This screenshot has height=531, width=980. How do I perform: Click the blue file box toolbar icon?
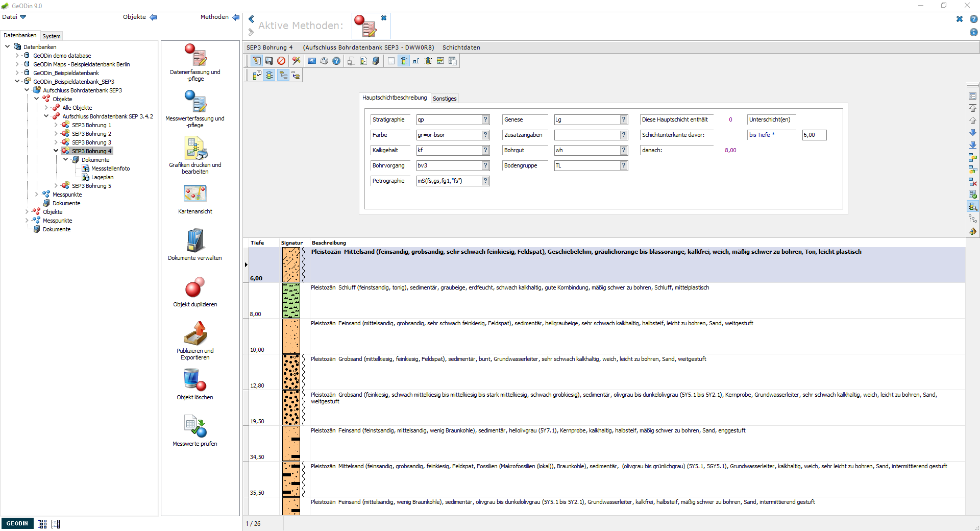pyautogui.click(x=376, y=61)
